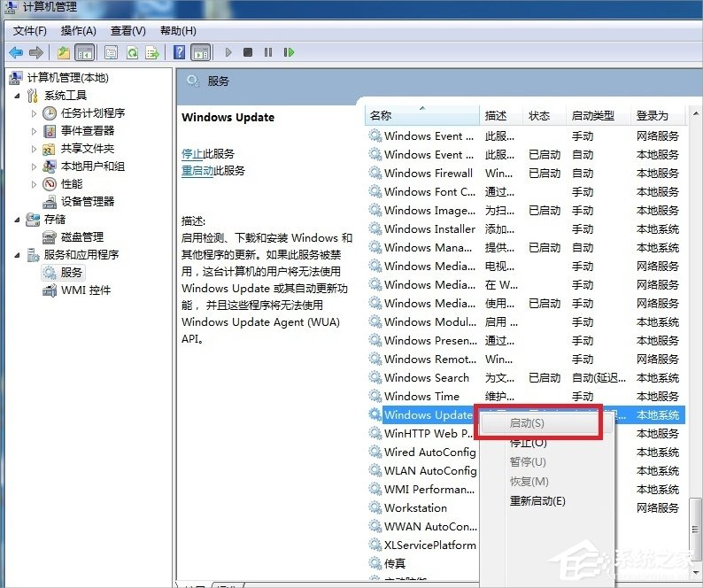Click the Forward arrow toolbar icon

coord(36,52)
